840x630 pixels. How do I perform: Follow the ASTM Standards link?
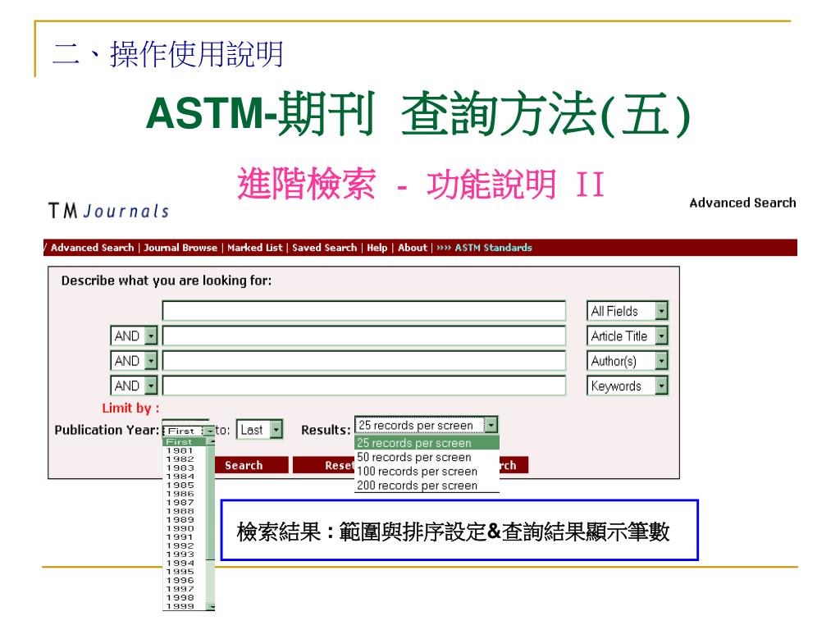tap(493, 248)
